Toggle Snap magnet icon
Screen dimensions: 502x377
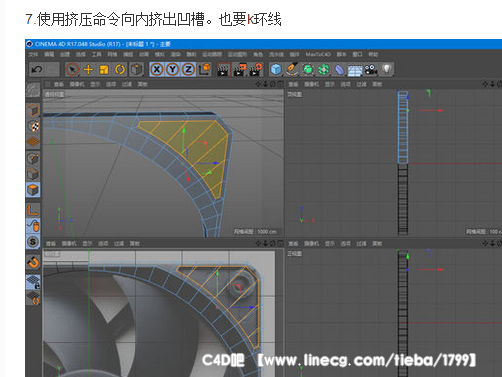coord(33,262)
